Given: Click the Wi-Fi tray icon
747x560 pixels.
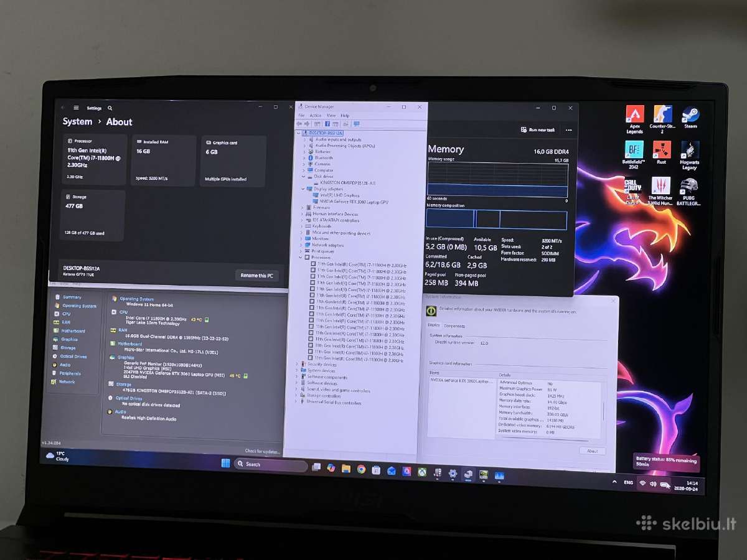Looking at the screenshot, I should (x=642, y=483).
